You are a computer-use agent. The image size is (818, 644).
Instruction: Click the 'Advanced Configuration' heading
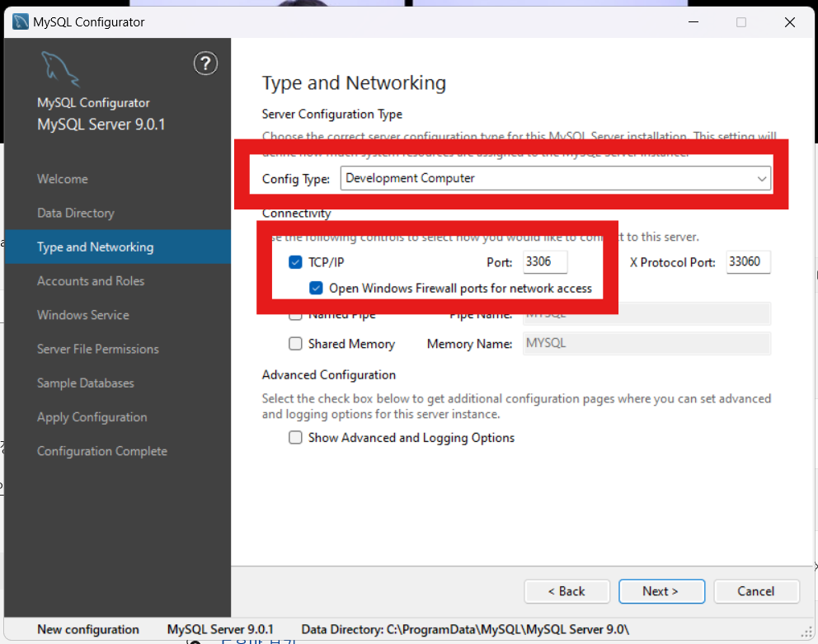329,374
